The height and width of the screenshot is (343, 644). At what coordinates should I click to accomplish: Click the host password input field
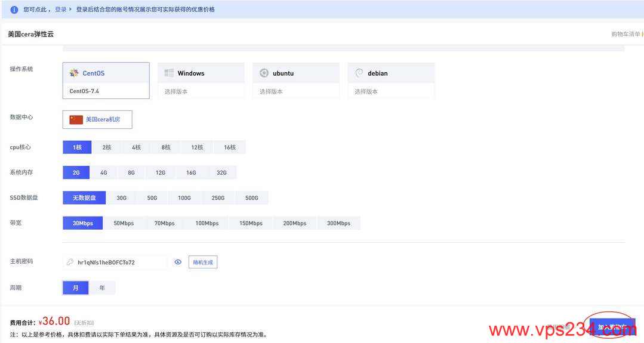[x=115, y=262]
